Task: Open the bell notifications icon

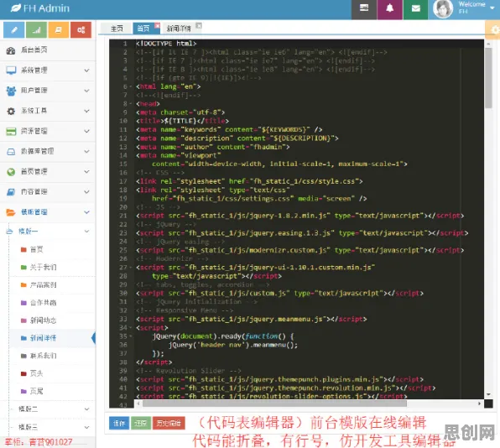Action: click(x=389, y=8)
